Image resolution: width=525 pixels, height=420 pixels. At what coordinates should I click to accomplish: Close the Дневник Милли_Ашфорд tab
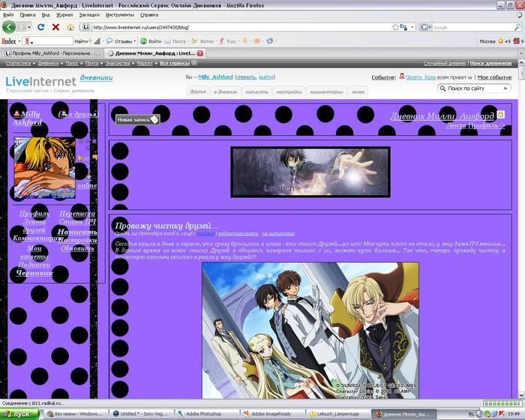(200, 53)
